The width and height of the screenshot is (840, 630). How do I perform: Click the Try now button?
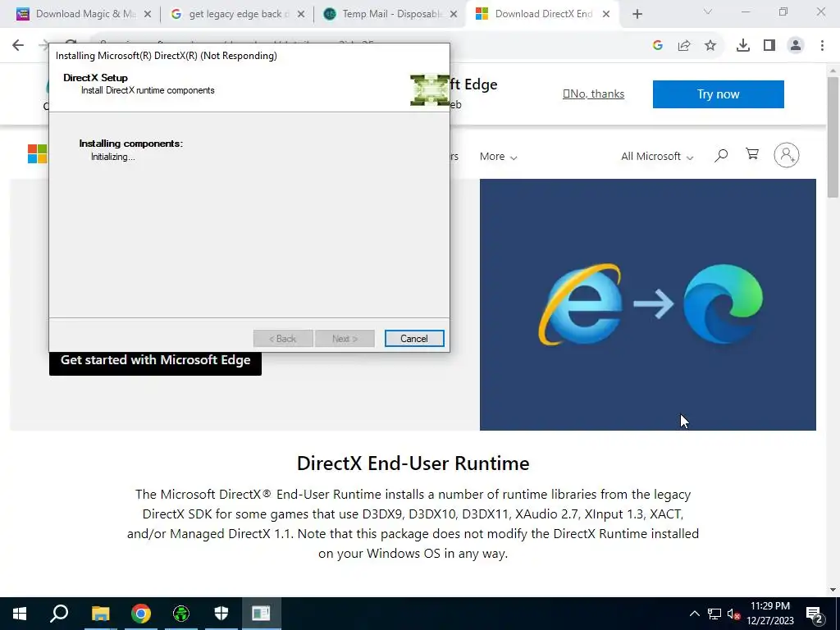[718, 94]
